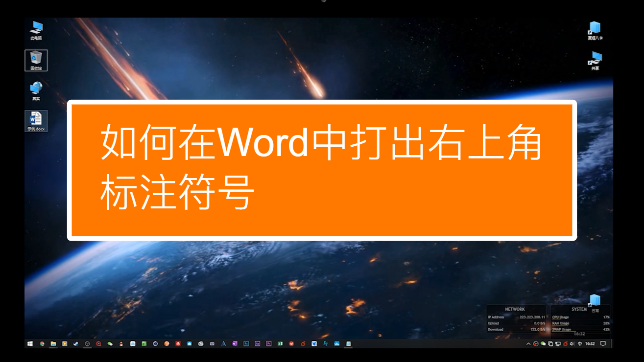Open the rightmost notepad taskbar icon

(348, 344)
